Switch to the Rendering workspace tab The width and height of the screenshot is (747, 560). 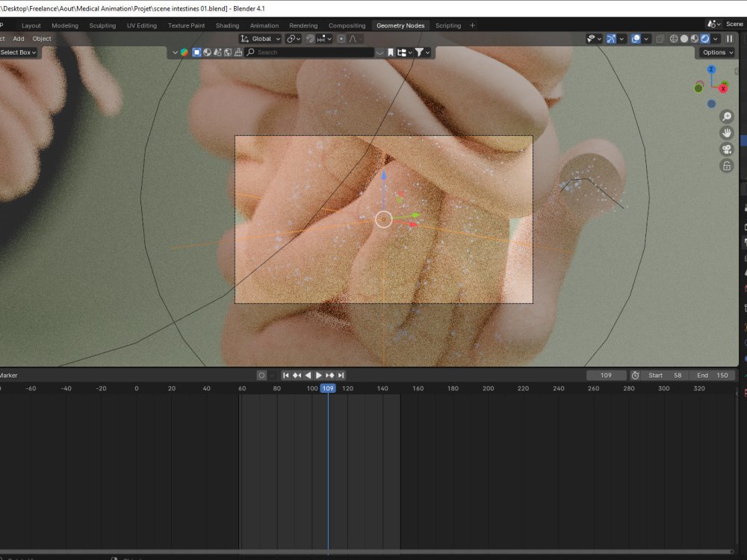coord(303,25)
